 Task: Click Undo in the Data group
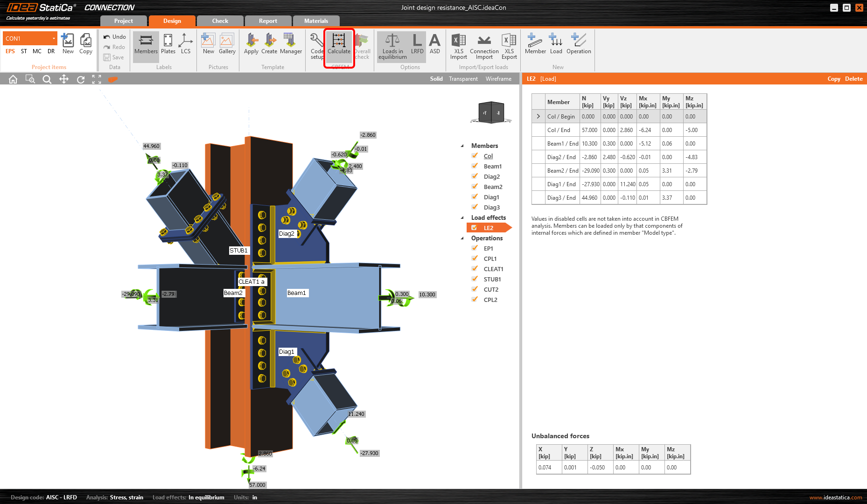[x=114, y=36]
